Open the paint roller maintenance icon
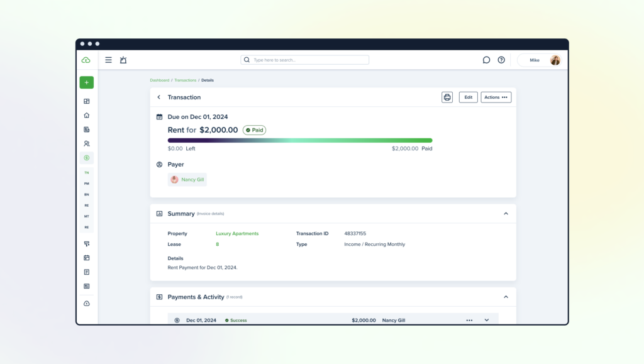 (x=87, y=244)
